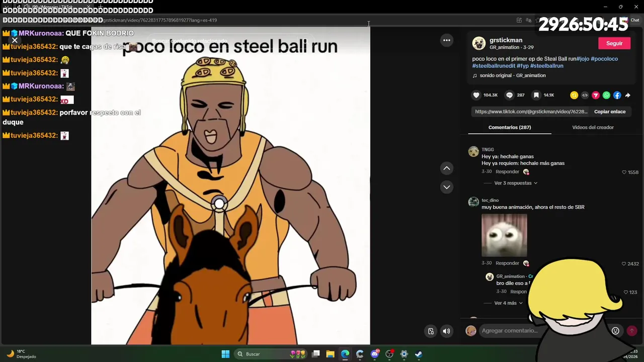Open the #fyp hashtag

point(522,66)
